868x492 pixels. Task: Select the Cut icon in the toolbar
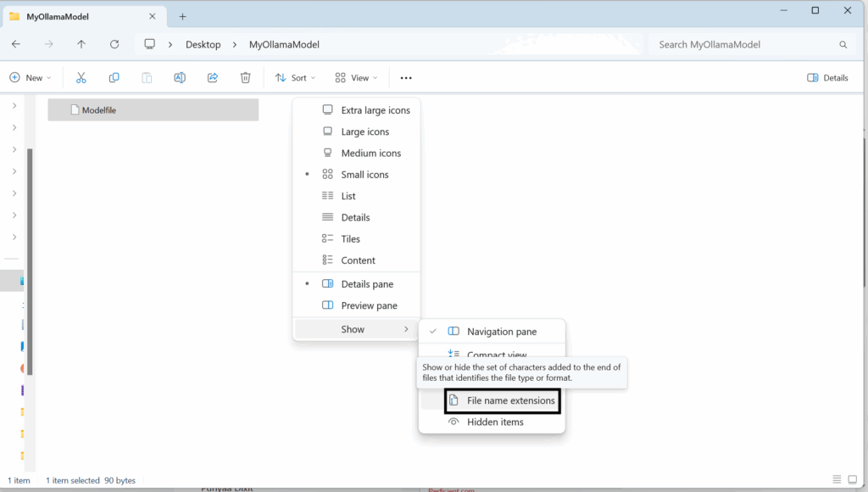click(x=81, y=77)
